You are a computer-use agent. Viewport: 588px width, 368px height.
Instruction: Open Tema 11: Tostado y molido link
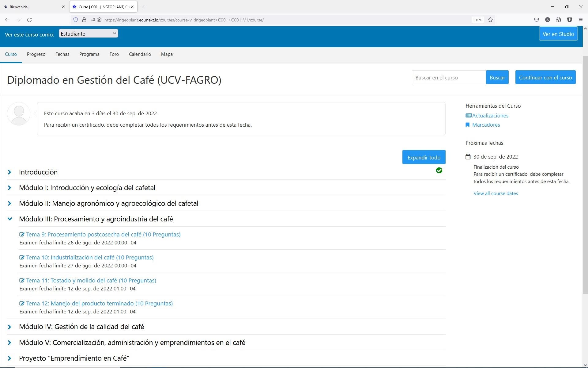click(x=91, y=280)
